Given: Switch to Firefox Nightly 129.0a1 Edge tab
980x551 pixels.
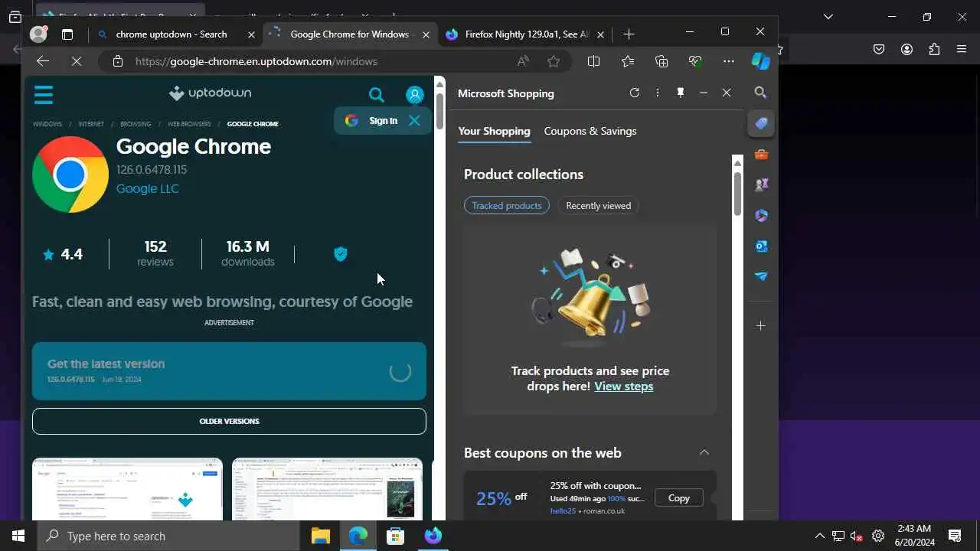Looking at the screenshot, I should [x=527, y=34].
